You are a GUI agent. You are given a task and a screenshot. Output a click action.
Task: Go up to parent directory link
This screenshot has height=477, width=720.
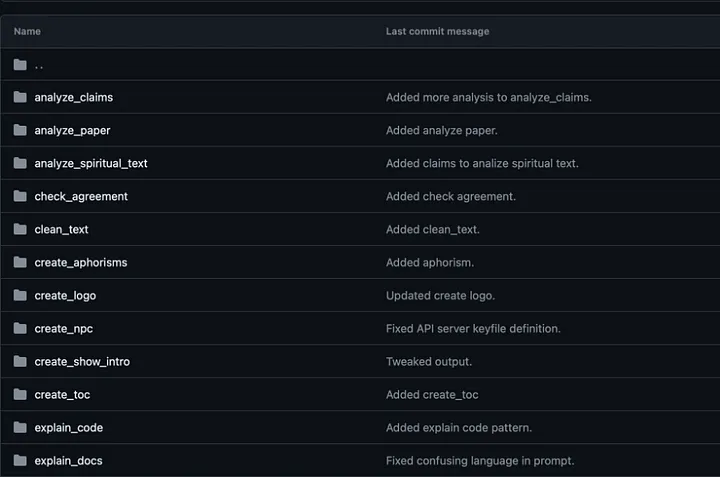tap(39, 66)
